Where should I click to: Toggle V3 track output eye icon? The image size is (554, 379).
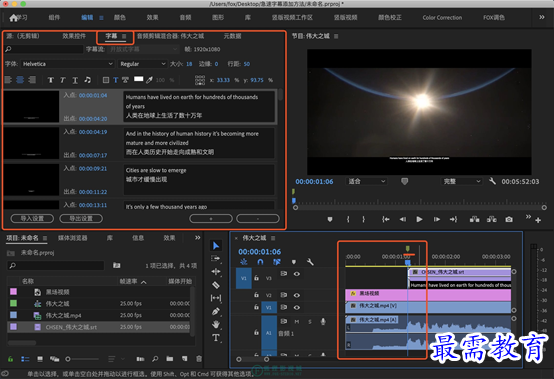297,274
